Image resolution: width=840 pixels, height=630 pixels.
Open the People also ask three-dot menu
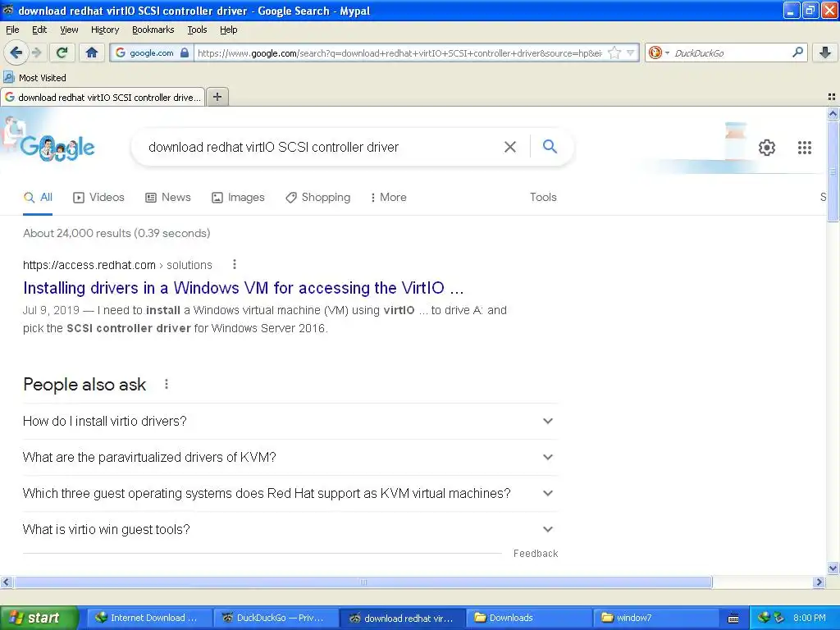pyautogui.click(x=167, y=384)
